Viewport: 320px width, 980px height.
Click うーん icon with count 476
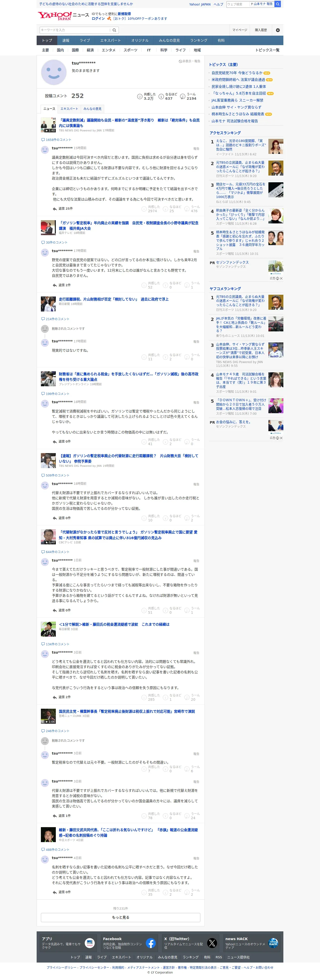pyautogui.click(x=187, y=209)
